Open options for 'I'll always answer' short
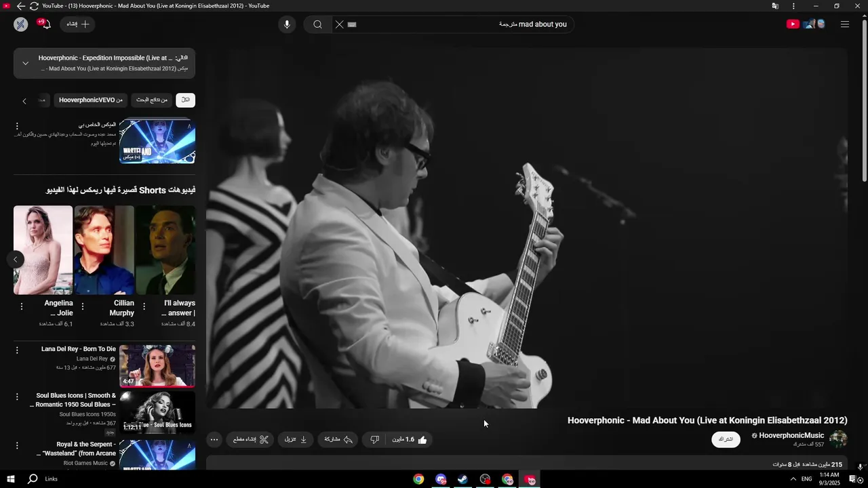The height and width of the screenshot is (488, 868). point(144,306)
